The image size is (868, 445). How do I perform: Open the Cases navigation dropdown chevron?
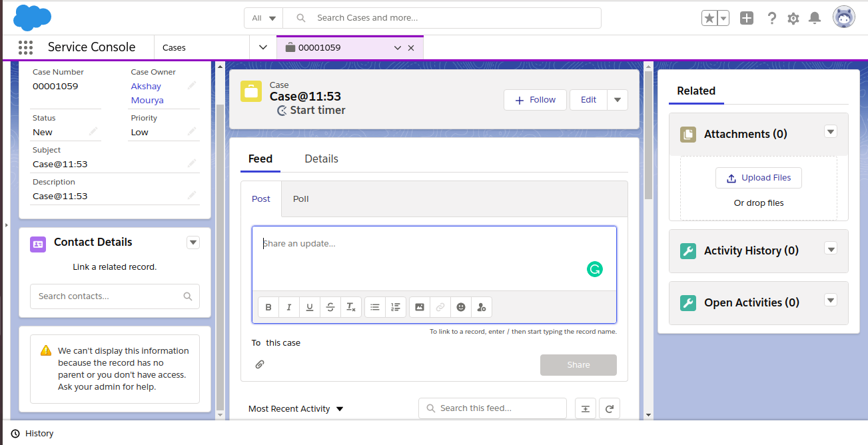click(263, 47)
